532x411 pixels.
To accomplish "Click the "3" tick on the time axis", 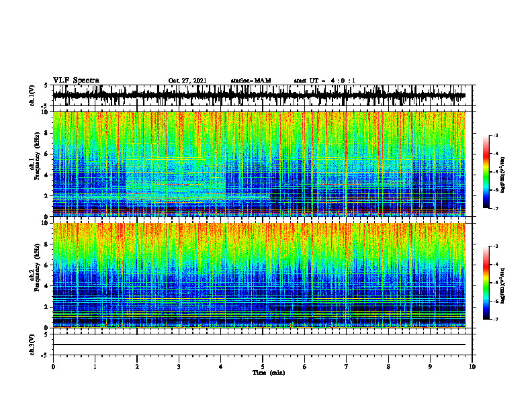I will coord(179,367).
